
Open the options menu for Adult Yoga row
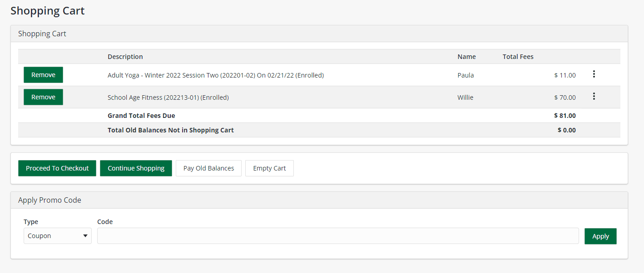[x=594, y=74]
